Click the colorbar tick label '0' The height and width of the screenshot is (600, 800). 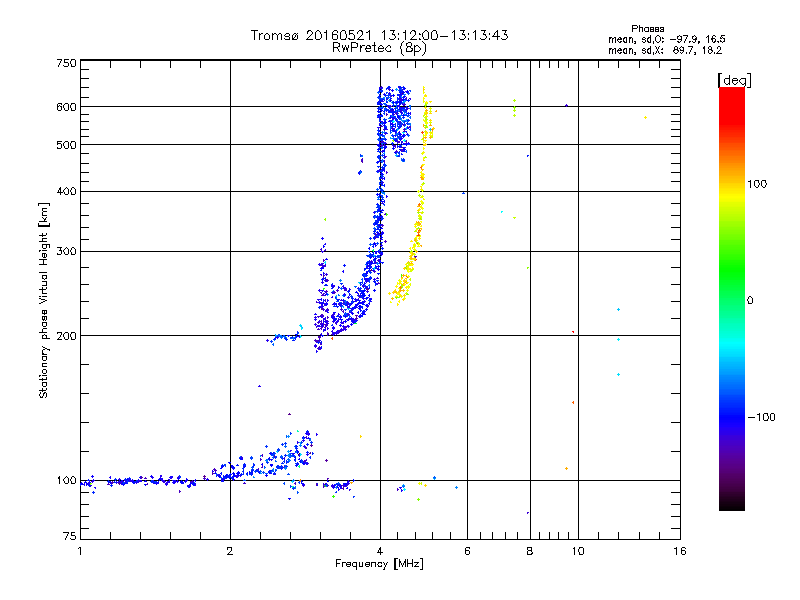coord(750,301)
